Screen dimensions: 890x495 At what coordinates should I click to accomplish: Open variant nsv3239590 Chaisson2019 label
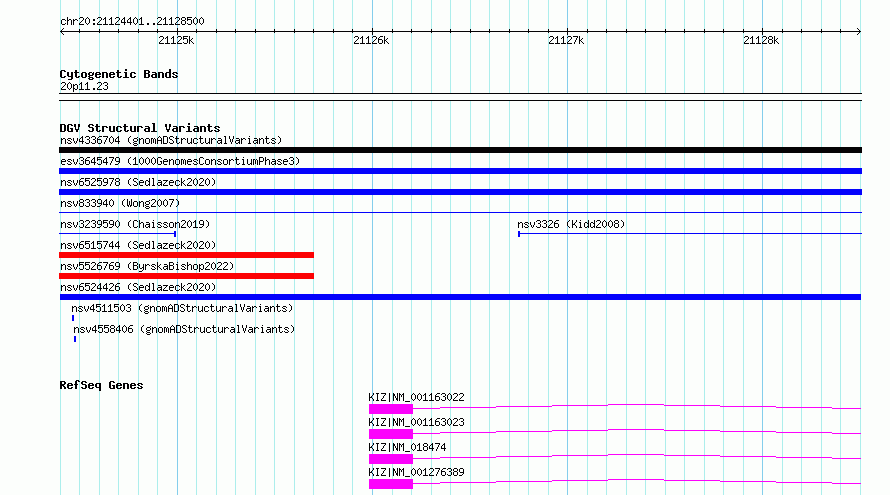click(135, 224)
